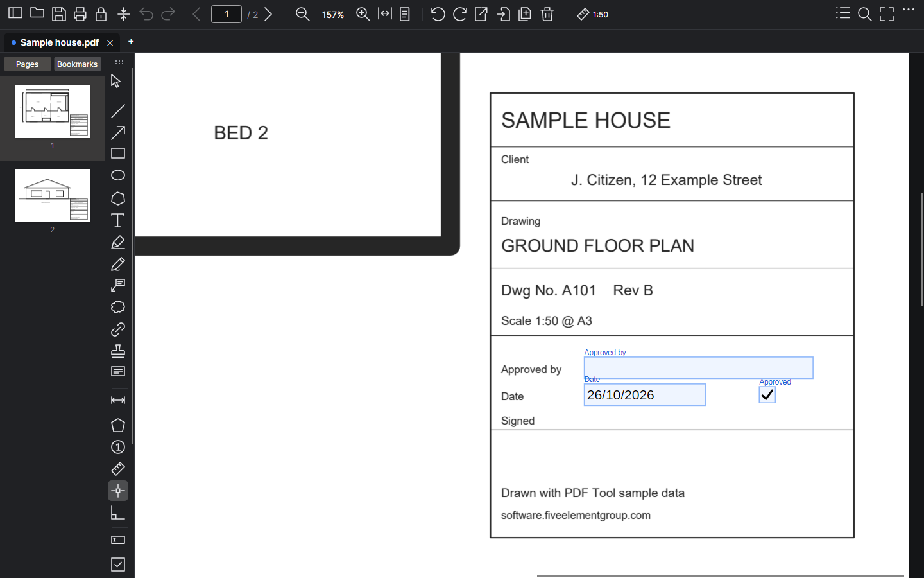Open a new tab with plus button
The image size is (924, 578).
131,42
